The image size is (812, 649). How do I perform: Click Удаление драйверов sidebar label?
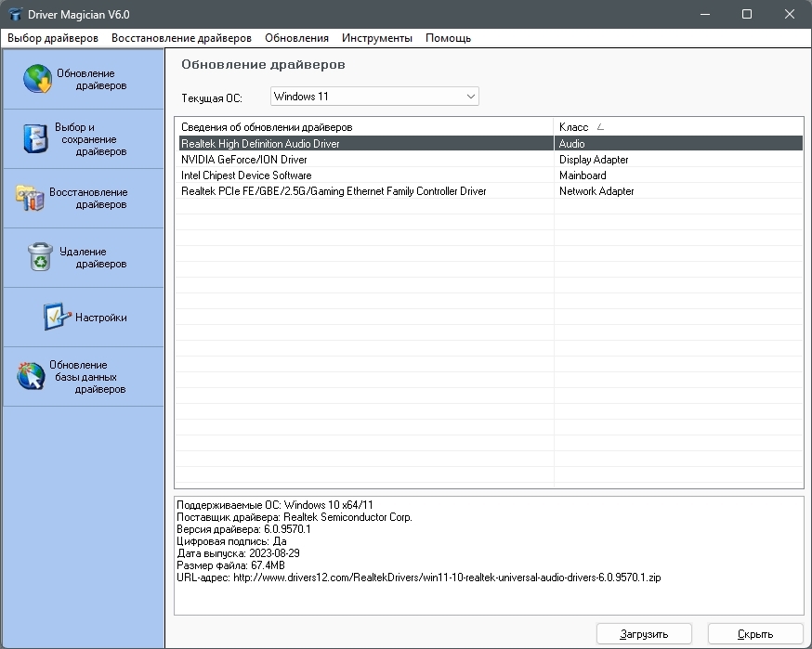click(93, 258)
